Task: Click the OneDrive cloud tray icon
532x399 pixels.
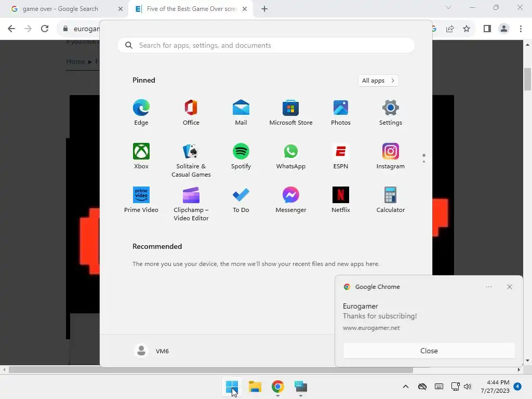Action: [x=422, y=387]
